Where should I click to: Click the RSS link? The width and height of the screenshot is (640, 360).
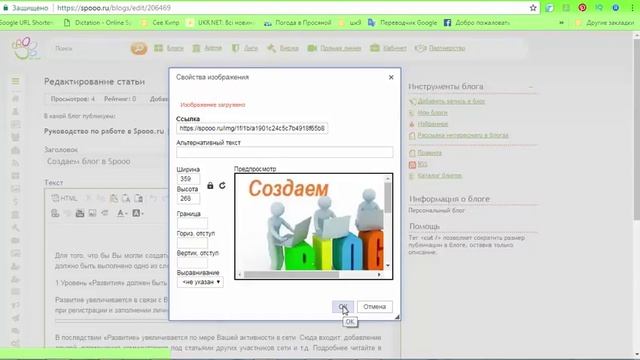coord(422,164)
